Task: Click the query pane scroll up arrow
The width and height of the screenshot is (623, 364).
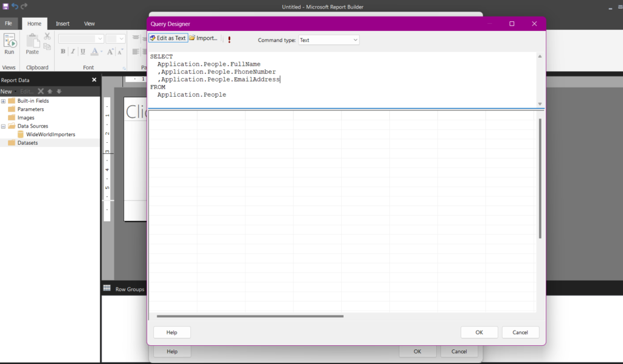Action: [540, 57]
